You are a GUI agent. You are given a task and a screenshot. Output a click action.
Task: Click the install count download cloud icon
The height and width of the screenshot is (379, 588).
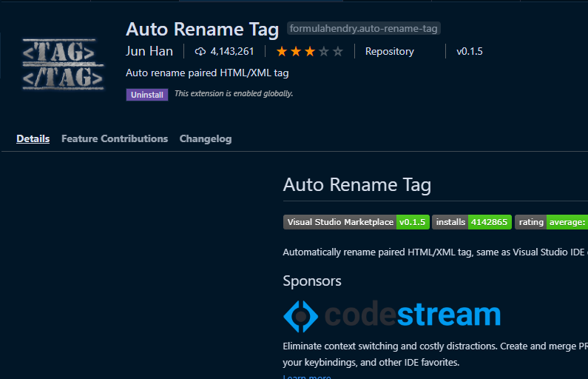pos(200,51)
